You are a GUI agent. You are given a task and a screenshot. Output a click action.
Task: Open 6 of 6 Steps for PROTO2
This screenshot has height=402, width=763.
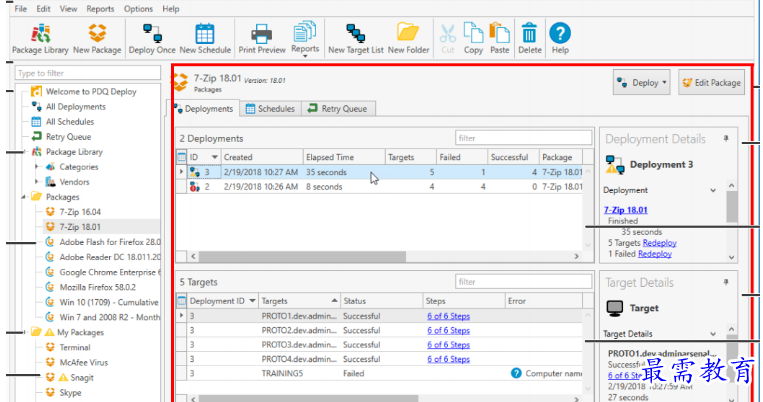click(x=448, y=330)
